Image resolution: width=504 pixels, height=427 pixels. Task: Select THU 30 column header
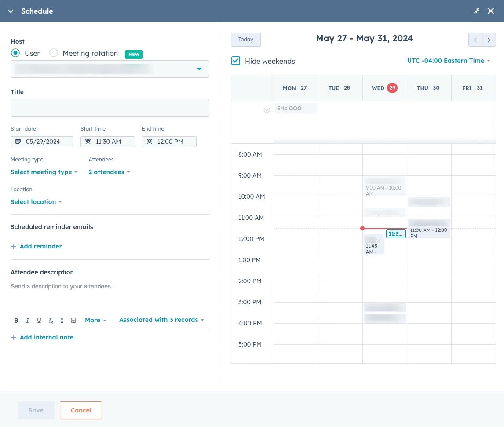click(x=429, y=88)
